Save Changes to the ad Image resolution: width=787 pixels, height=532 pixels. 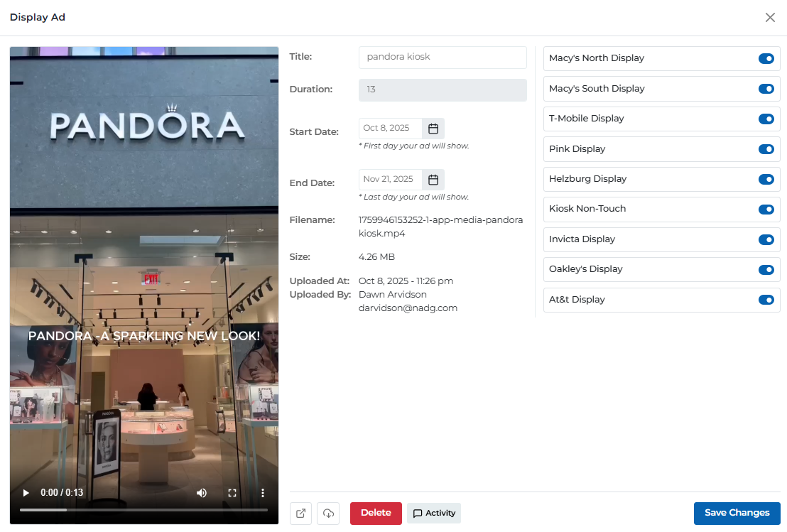pyautogui.click(x=737, y=514)
